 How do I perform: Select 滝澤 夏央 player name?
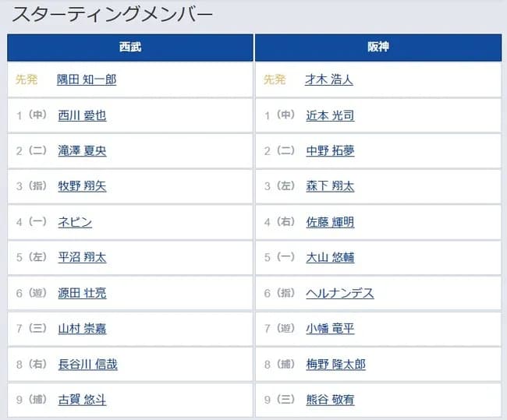point(82,151)
